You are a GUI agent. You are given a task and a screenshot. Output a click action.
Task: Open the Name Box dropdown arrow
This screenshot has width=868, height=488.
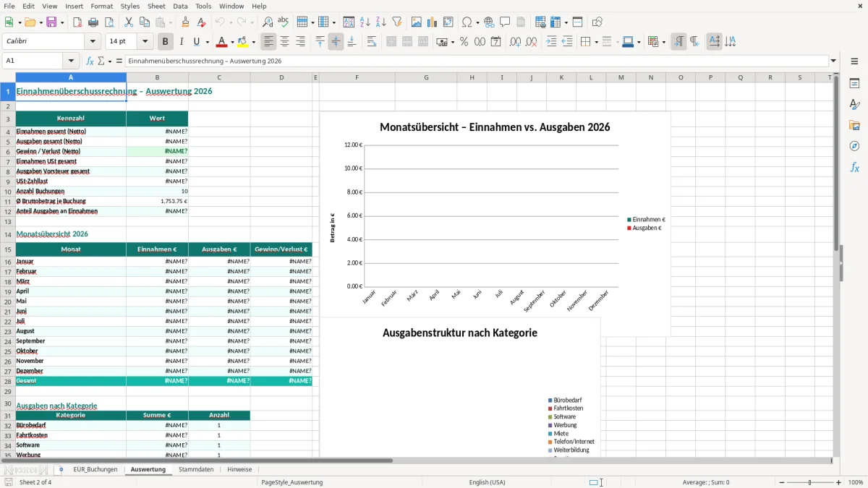point(71,61)
